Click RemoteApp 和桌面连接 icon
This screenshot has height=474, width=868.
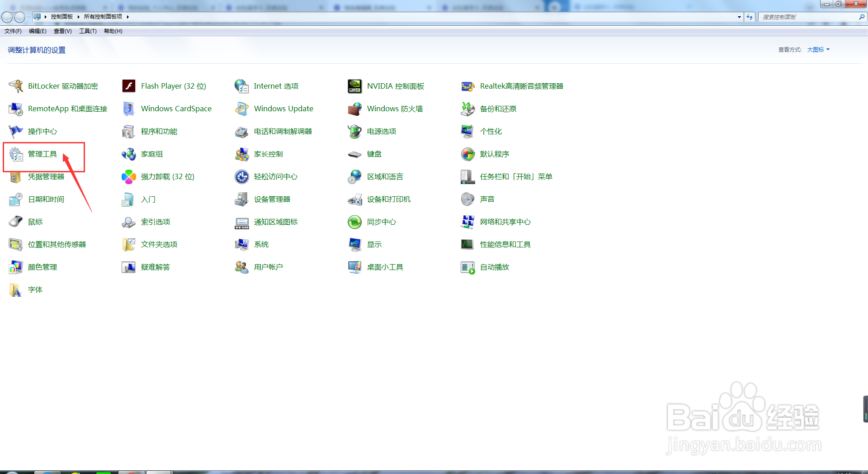(x=16, y=109)
